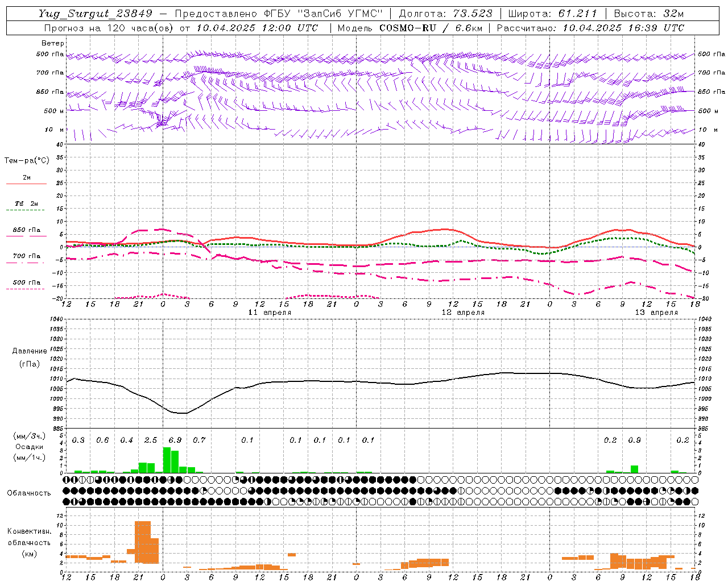
Task: Click the 12 апреля date label
Action: (x=463, y=313)
